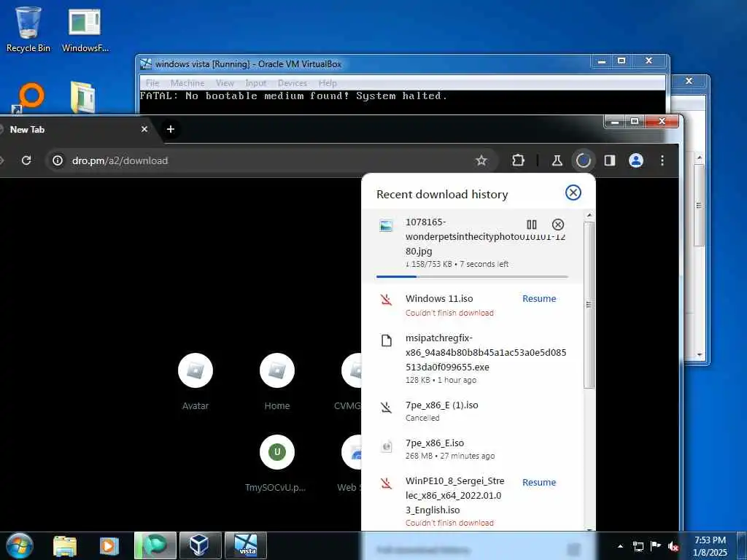Open the TmySOCvU.p... shortcut tile
The height and width of the screenshot is (560, 747).
(x=276, y=463)
